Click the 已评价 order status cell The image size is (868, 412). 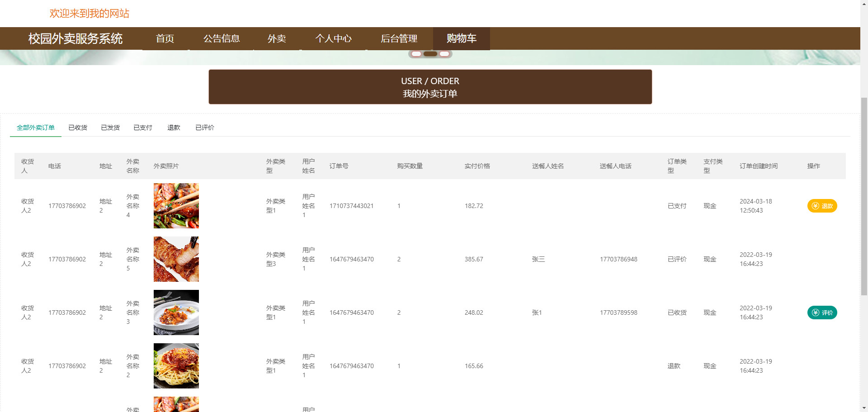click(677, 259)
